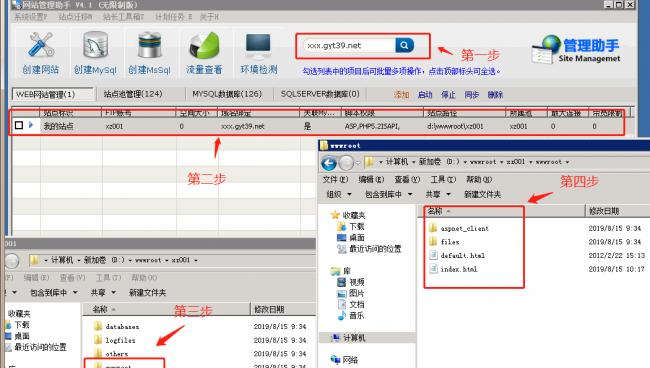Open 最近访问的位置 in wwwroot window
This screenshot has width=650, height=368.
pos(369,249)
